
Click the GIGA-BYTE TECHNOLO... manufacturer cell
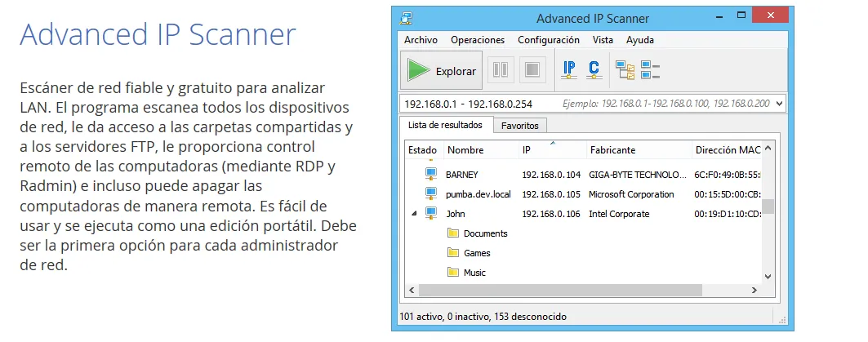[x=638, y=175]
